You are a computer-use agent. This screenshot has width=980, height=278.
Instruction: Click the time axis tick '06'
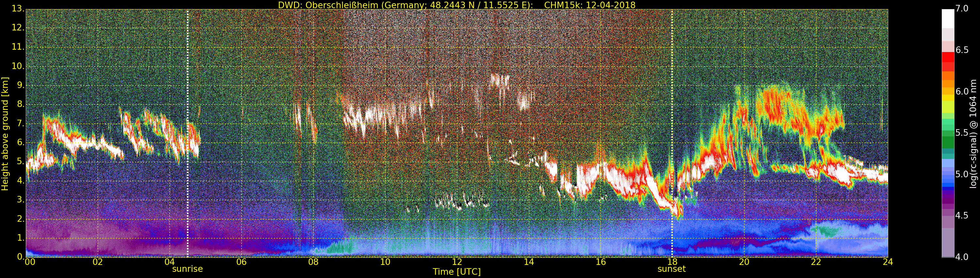pos(241,262)
